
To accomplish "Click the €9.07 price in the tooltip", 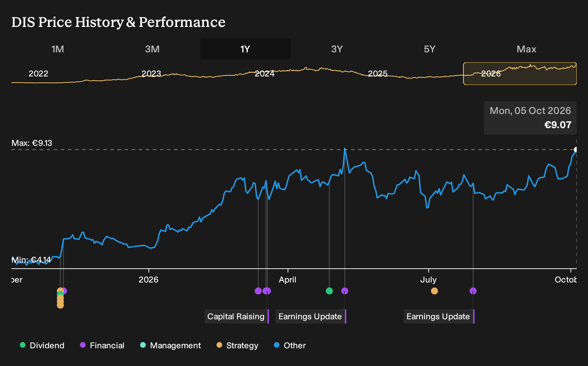I will tap(558, 125).
